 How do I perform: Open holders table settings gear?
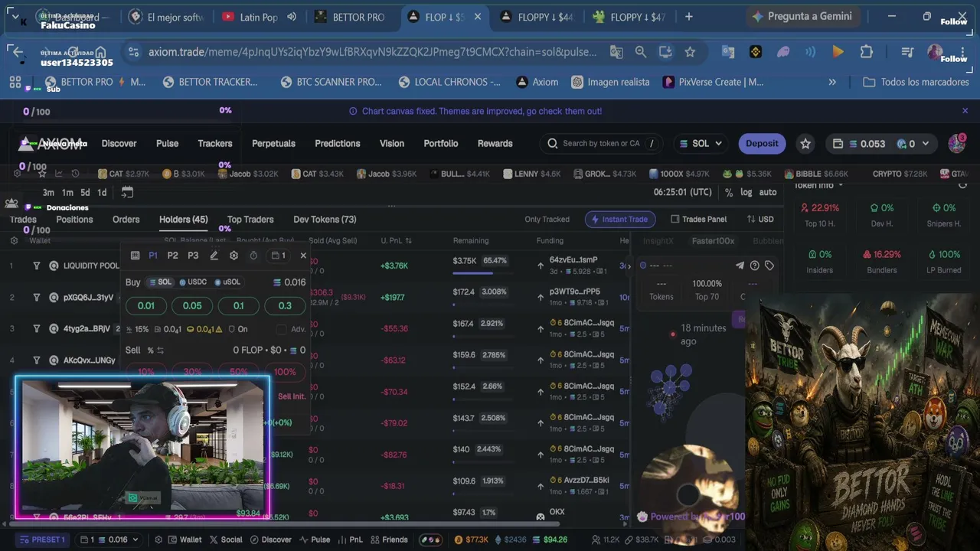pos(14,240)
